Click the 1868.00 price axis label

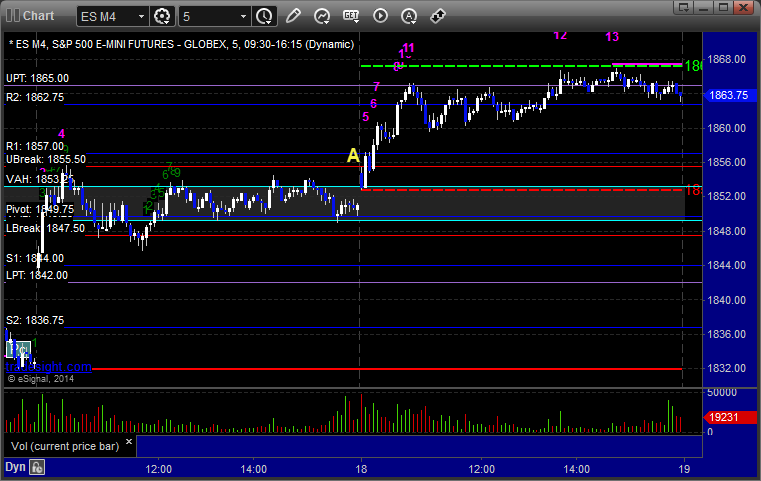[x=727, y=59]
